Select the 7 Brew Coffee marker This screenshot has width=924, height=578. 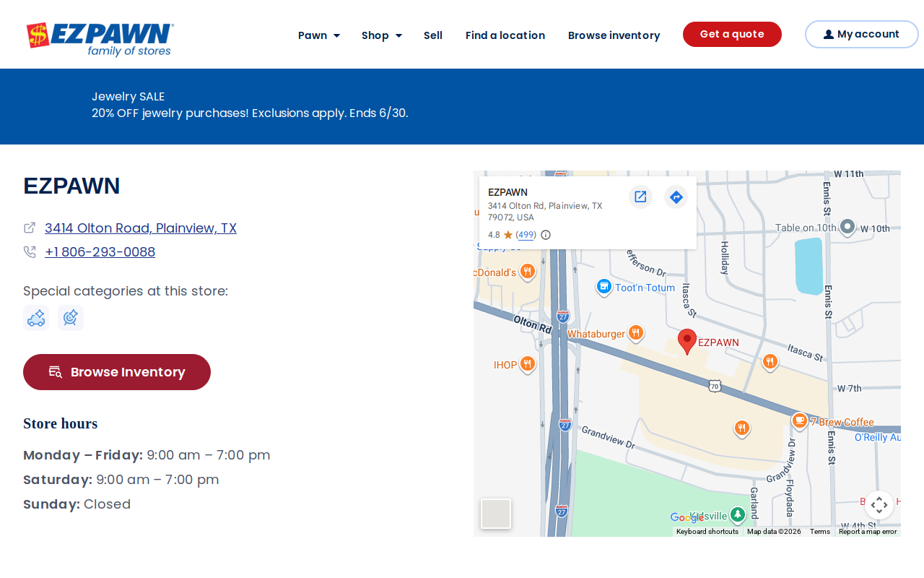point(799,421)
